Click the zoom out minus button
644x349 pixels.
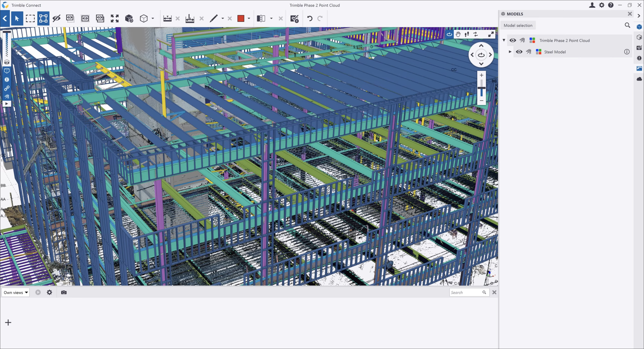pyautogui.click(x=481, y=101)
